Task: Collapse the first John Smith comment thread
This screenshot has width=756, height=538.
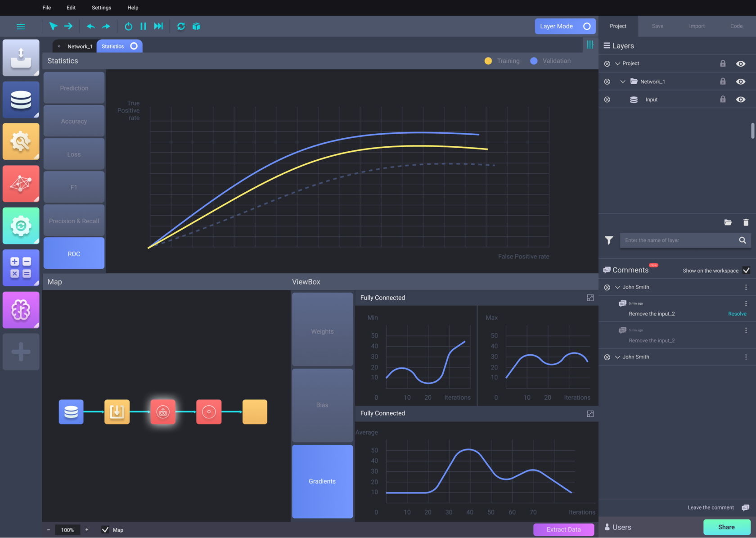Action: tap(617, 287)
